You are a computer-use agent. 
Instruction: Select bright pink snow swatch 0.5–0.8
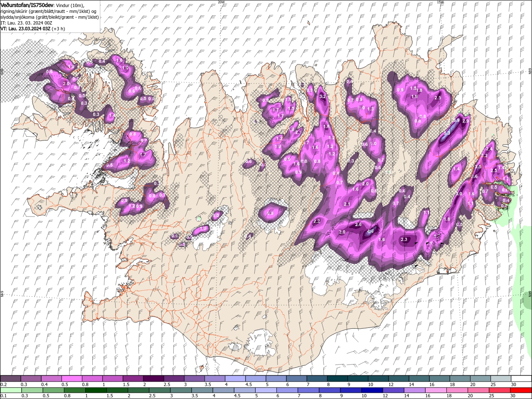tap(71, 379)
